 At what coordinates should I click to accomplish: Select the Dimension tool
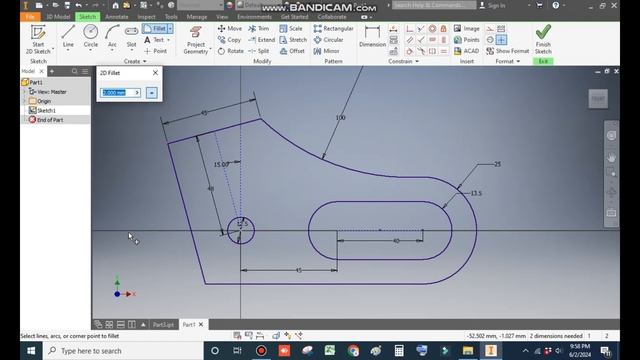tap(372, 37)
